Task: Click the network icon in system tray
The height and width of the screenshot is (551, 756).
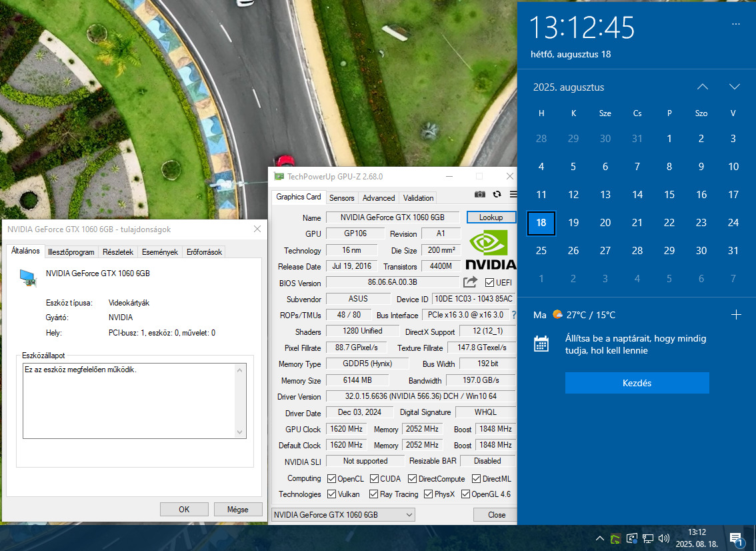Action: [647, 538]
